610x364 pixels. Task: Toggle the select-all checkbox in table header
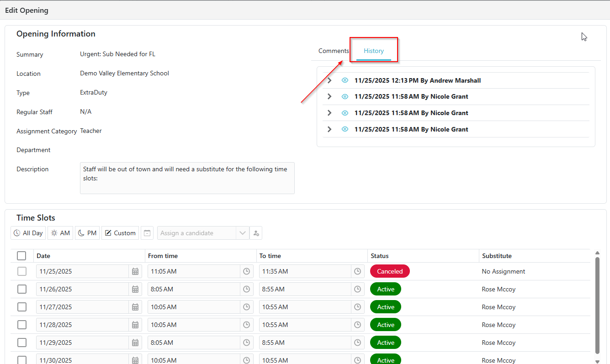21,256
